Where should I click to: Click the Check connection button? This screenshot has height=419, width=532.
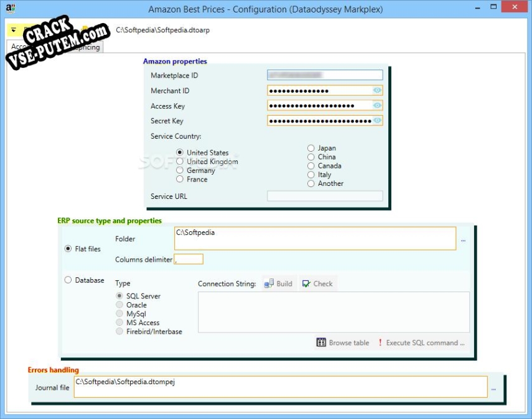point(317,283)
